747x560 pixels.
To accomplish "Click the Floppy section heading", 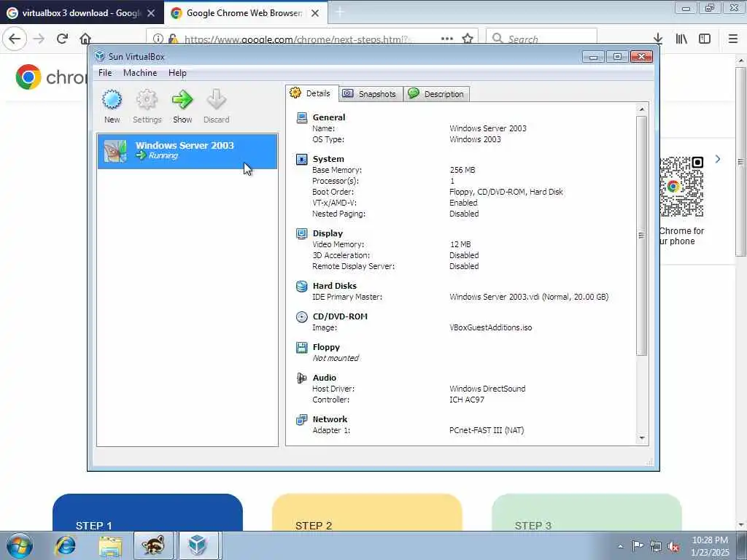I will coord(326,347).
